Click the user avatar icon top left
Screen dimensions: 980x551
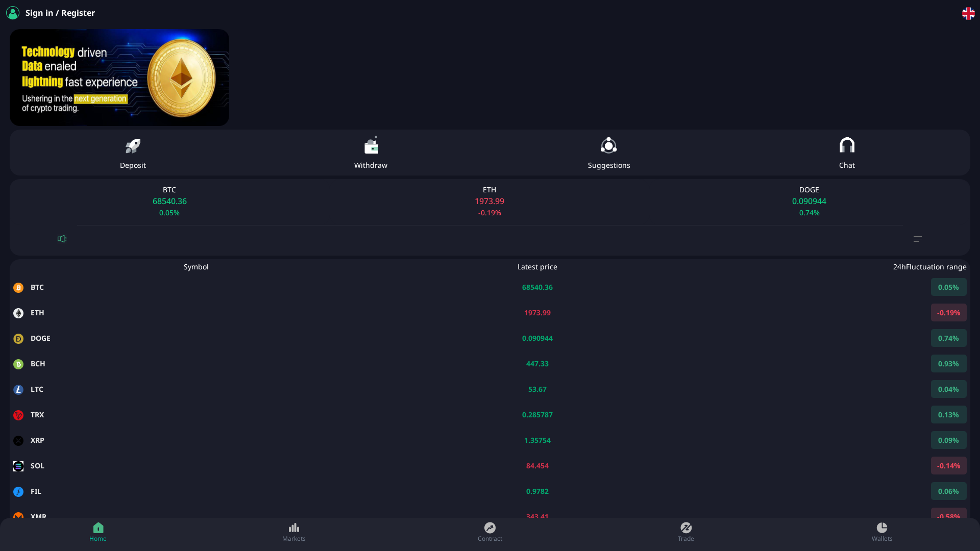point(13,13)
